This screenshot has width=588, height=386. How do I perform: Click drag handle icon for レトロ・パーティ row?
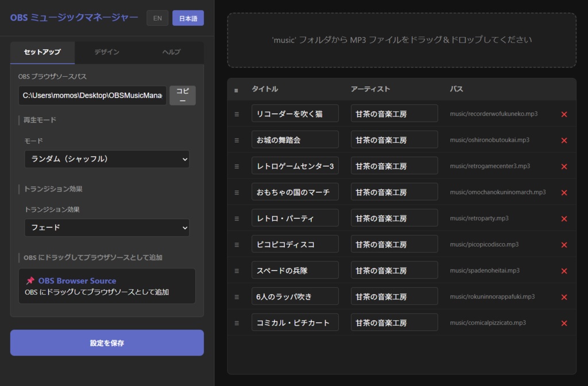pyautogui.click(x=237, y=218)
